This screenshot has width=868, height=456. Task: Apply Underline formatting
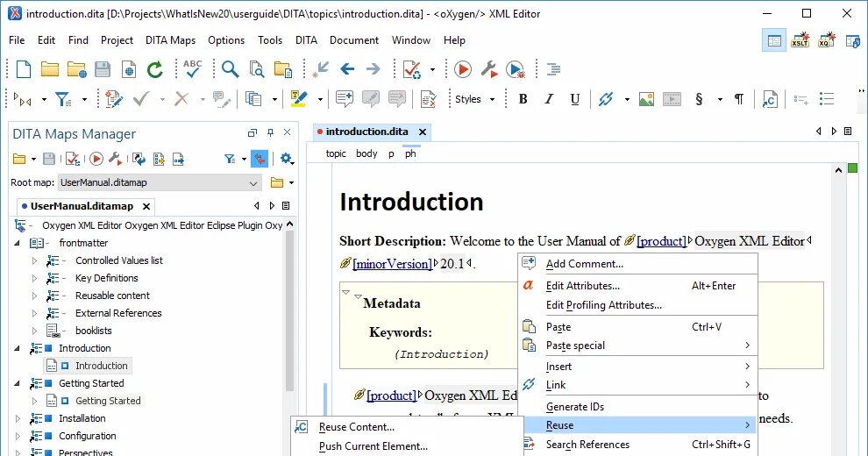click(575, 99)
